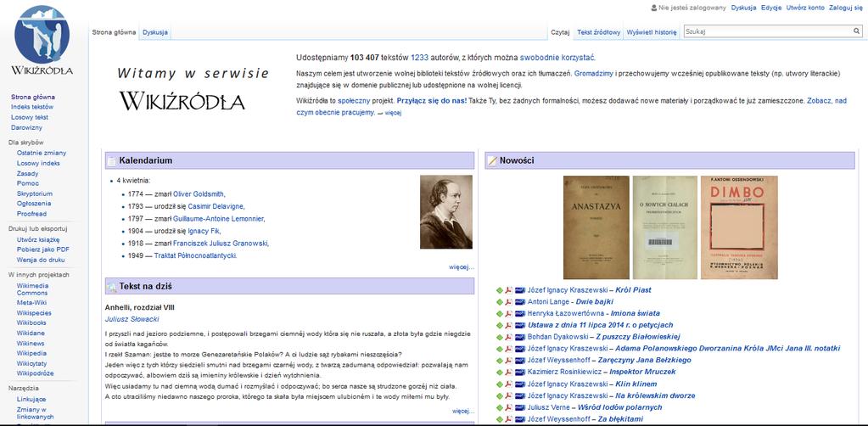The height and width of the screenshot is (426, 868).
Task: Open PDF icon for Król Piast
Action: [509, 289]
